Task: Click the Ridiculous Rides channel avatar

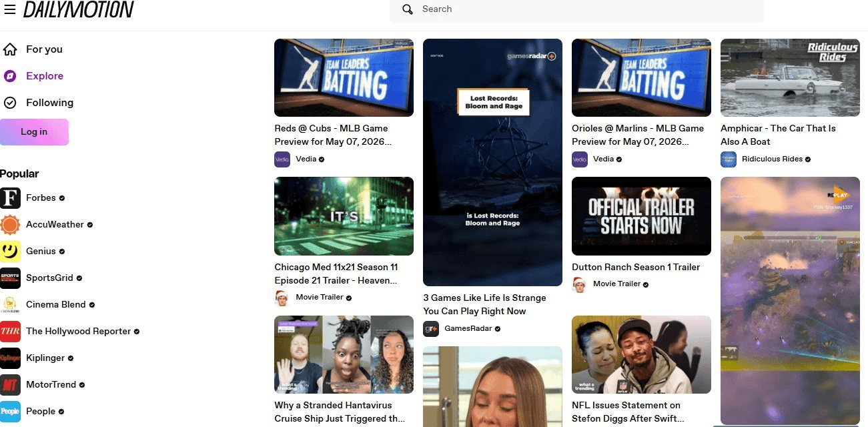Action: tap(729, 159)
